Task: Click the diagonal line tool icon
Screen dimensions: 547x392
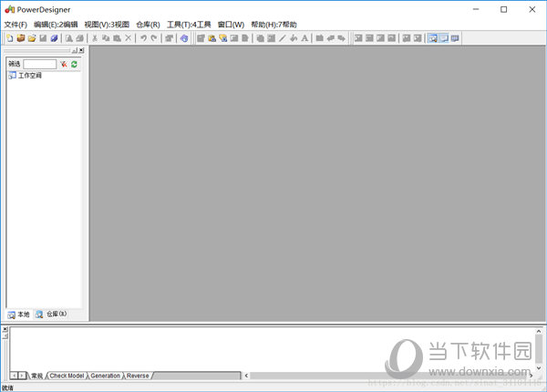Action: [283, 38]
